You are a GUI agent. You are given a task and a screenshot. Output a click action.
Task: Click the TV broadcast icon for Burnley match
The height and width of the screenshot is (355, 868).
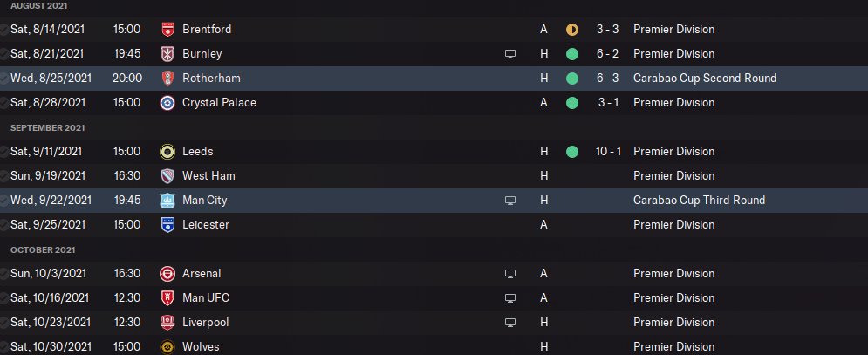point(510,54)
